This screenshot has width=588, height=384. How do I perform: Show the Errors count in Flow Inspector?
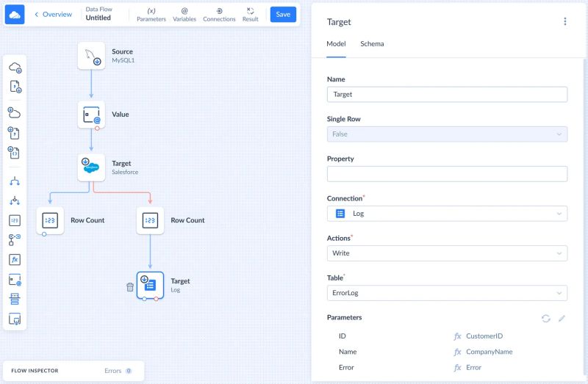[118, 371]
